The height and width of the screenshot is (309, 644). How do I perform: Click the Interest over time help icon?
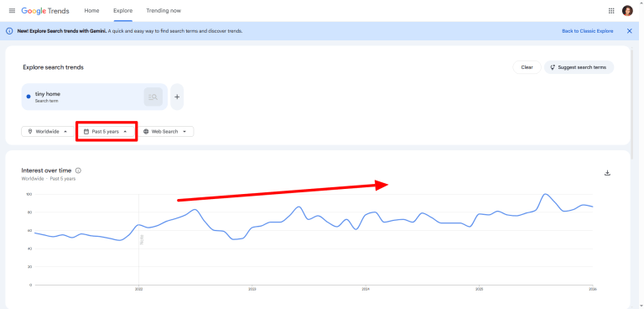click(x=79, y=170)
